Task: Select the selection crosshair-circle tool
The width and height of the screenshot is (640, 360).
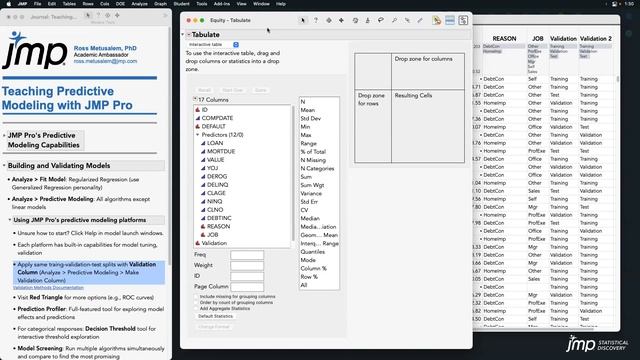Action: pos(329,20)
